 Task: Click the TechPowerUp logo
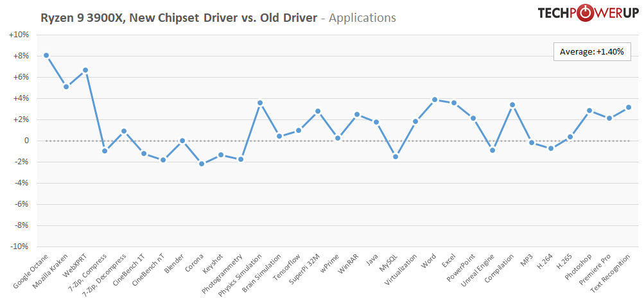click(588, 13)
